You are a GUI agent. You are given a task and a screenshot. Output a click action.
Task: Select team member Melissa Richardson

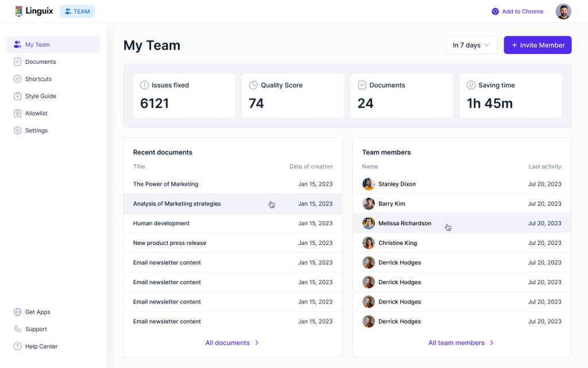(404, 223)
